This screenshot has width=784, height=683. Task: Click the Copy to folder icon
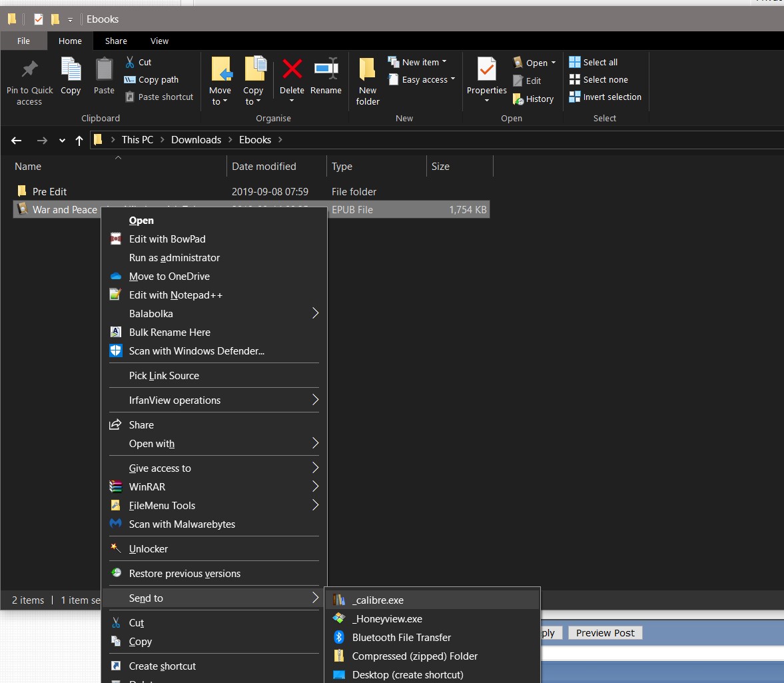pos(255,69)
